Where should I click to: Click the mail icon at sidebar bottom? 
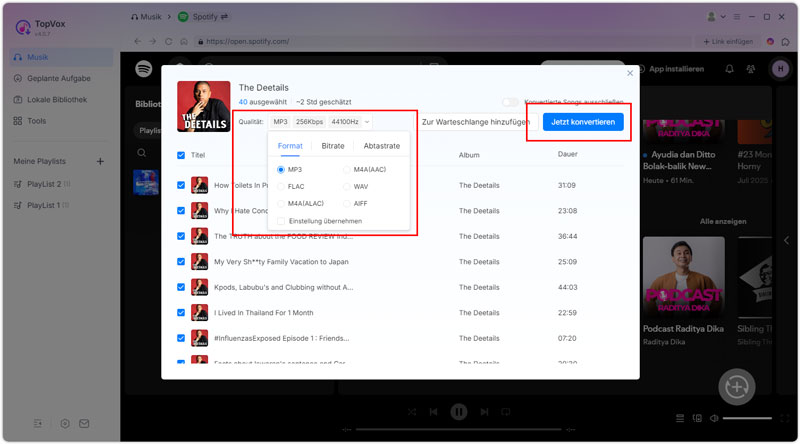tap(84, 424)
